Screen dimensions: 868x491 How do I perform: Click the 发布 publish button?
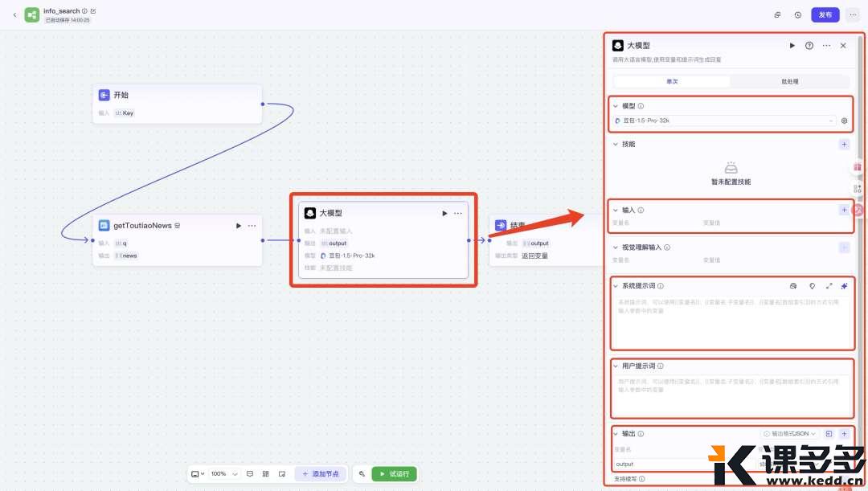(825, 15)
